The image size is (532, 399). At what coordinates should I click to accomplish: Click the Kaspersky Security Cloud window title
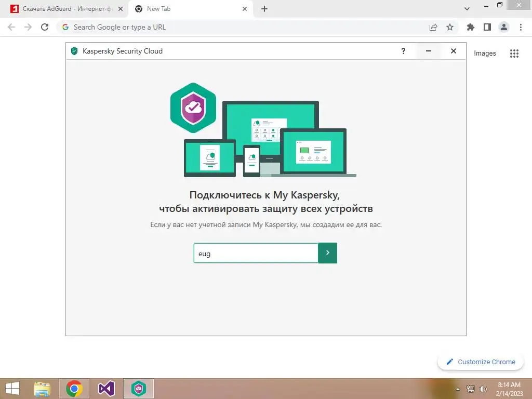(123, 51)
